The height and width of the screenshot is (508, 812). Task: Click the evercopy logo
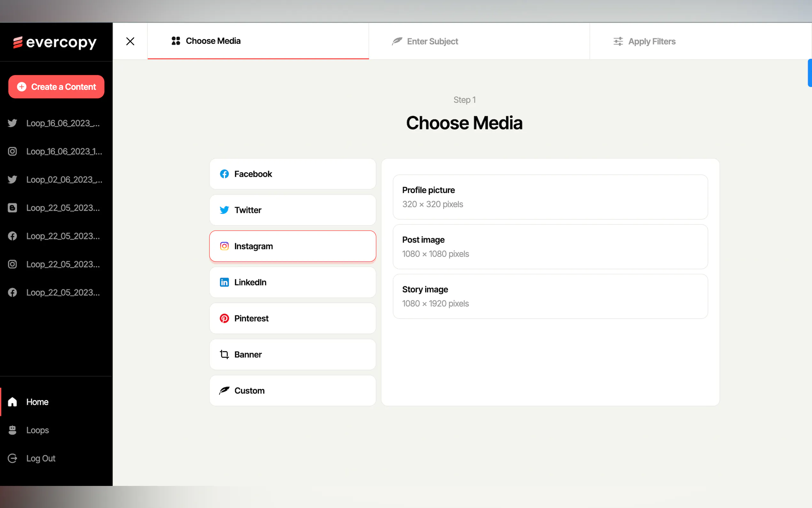coord(55,42)
